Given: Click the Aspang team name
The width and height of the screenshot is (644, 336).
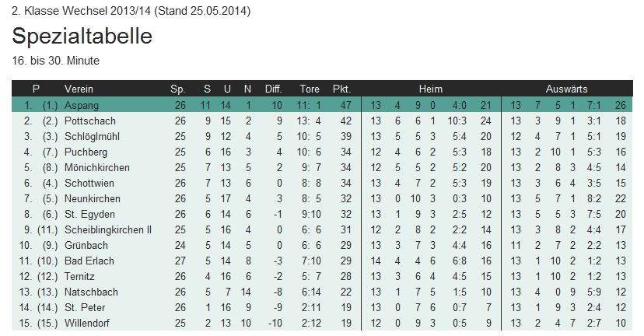Looking at the screenshot, I should [81, 105].
